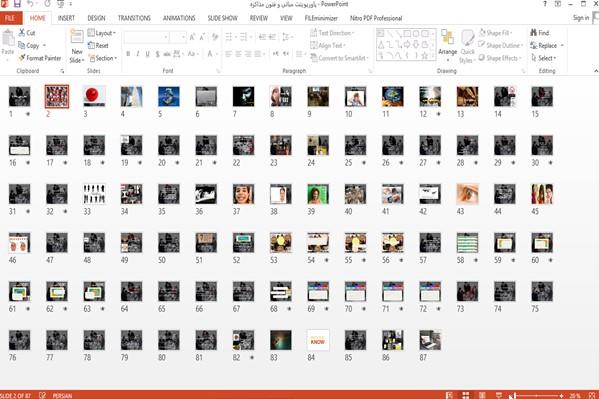Screen dimensions: 599x399
Task: Cut the selected slide
Action: (27, 33)
